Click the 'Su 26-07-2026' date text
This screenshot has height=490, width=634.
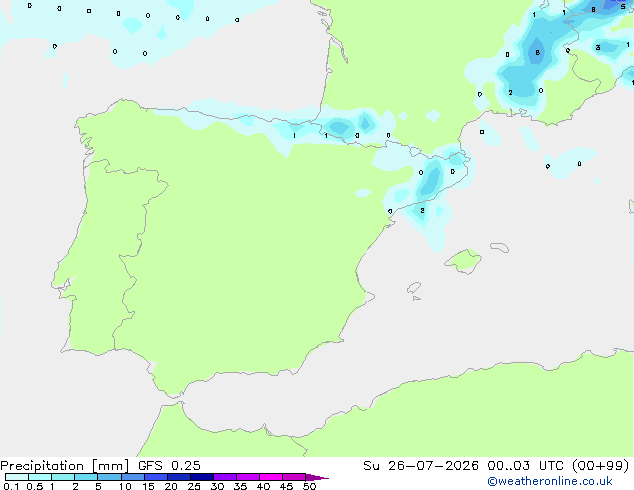point(421,466)
